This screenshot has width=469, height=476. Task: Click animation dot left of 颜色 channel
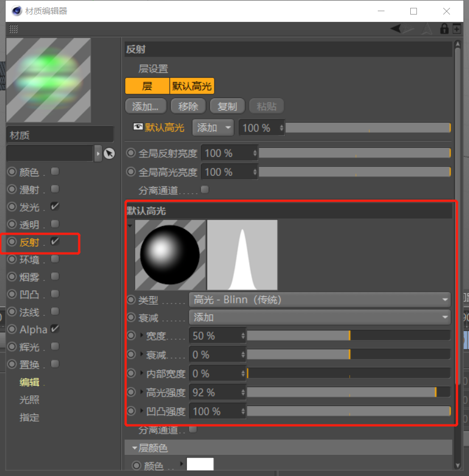coord(12,172)
